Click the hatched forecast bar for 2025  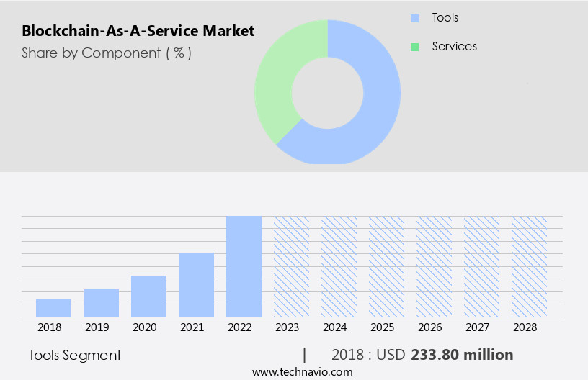point(386,266)
